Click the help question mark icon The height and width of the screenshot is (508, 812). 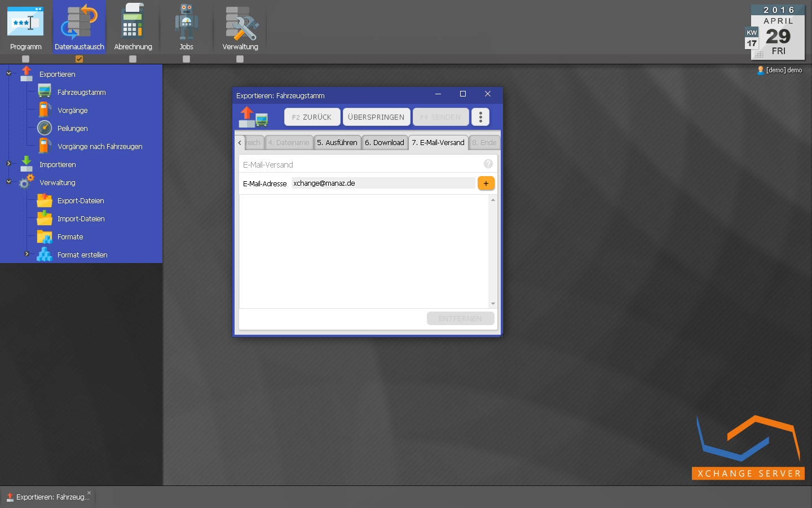pyautogui.click(x=488, y=164)
